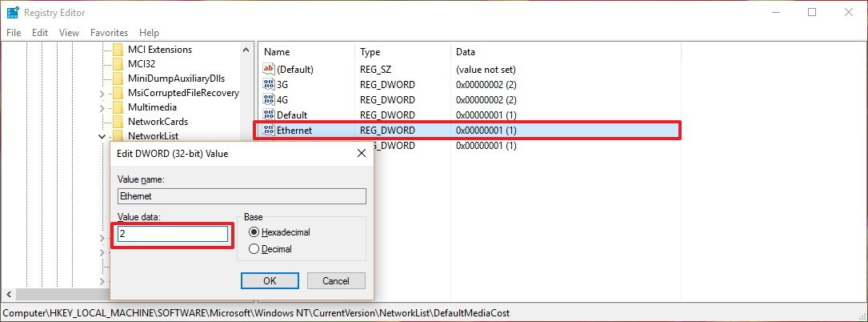Select the (Default) value row name
This screenshot has width=868, height=322.
pos(295,69)
